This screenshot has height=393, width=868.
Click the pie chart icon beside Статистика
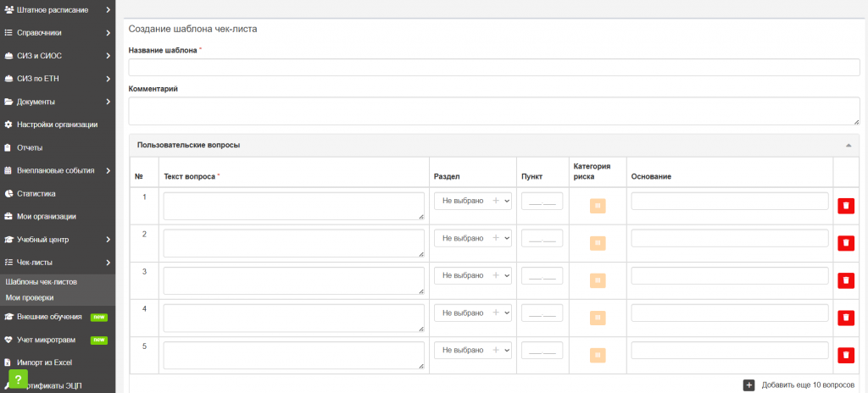coord(8,194)
